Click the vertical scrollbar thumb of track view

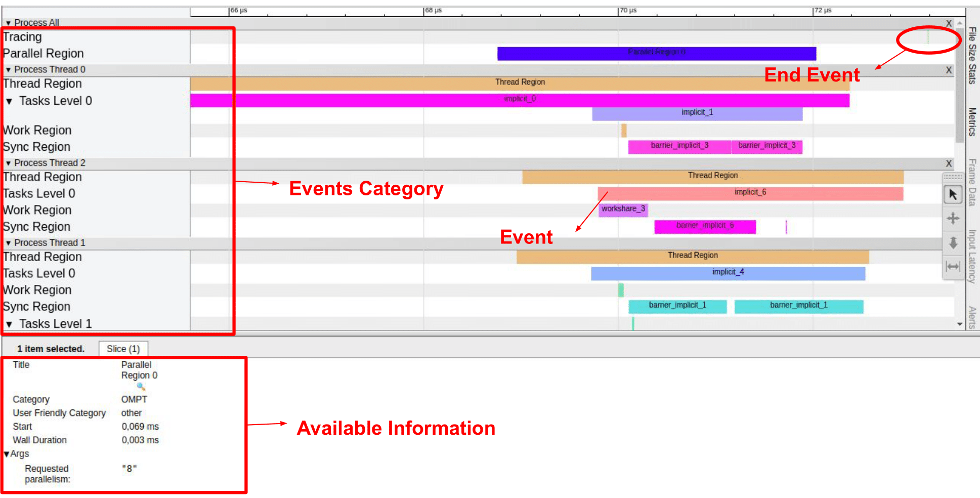click(959, 85)
